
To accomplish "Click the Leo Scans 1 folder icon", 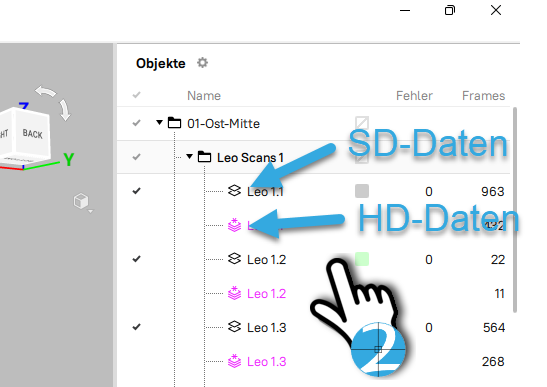I will 204,157.
